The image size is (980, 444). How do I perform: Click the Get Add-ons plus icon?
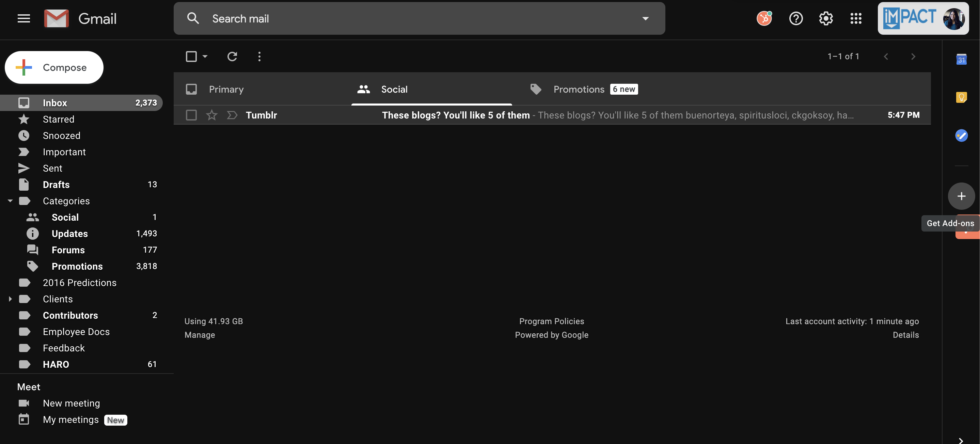click(x=961, y=196)
